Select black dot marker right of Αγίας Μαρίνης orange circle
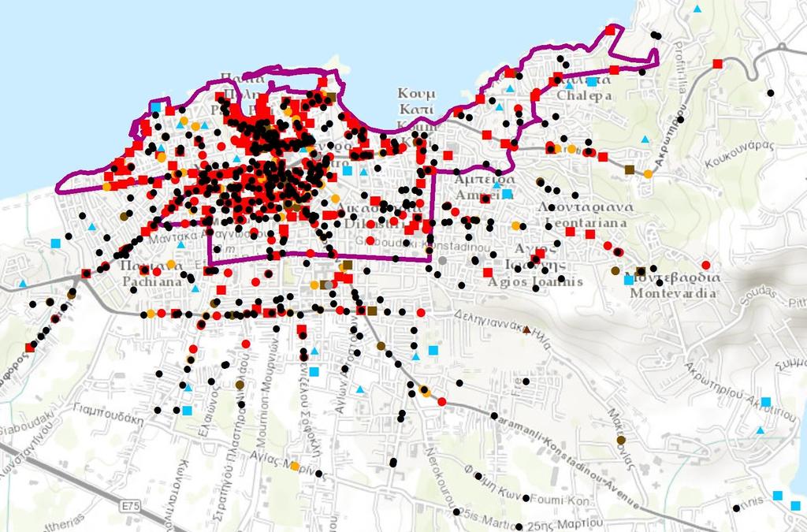This screenshot has height=532, width=807. tap(319, 474)
